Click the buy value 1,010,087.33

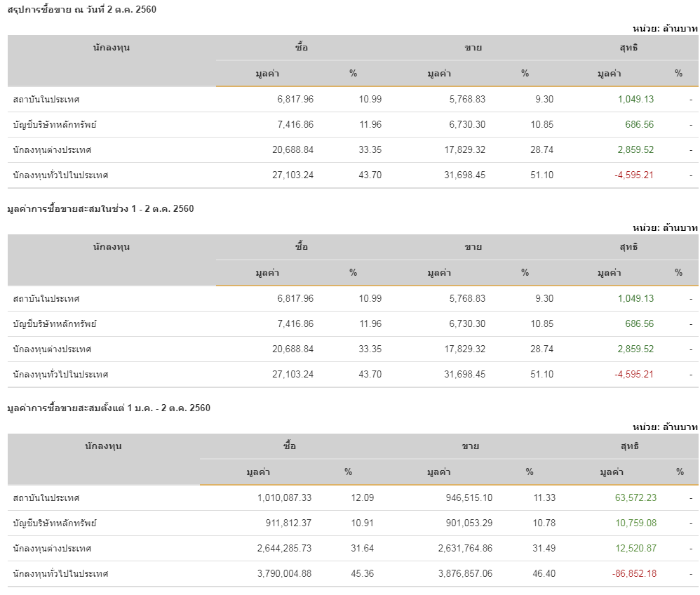[285, 497]
